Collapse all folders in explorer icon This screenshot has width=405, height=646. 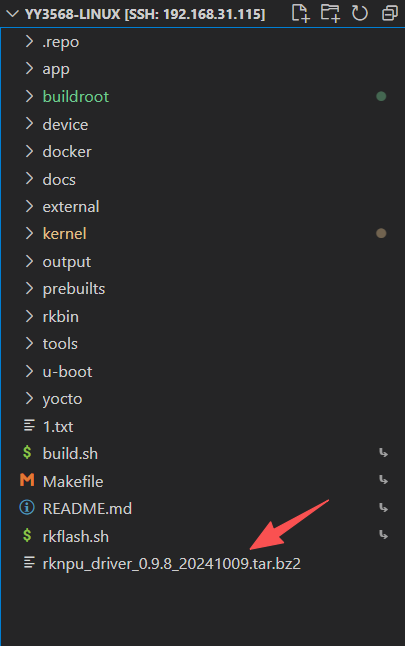389,14
